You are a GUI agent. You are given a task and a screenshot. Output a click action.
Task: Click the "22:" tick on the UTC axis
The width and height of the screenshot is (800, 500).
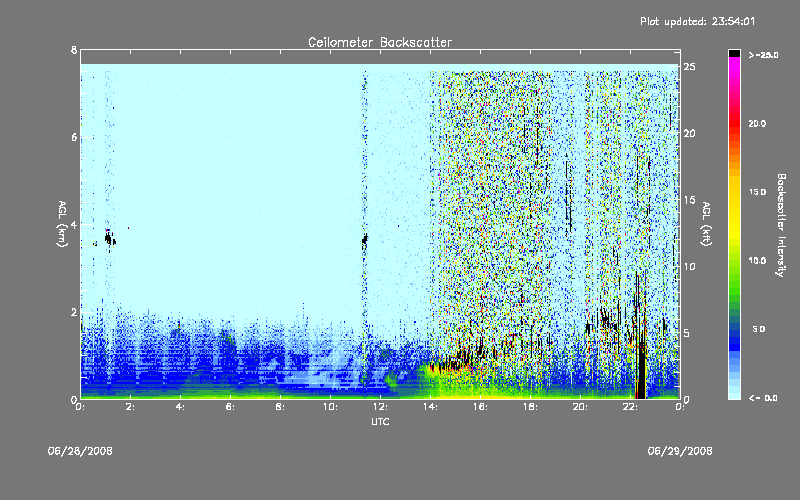pyautogui.click(x=630, y=407)
